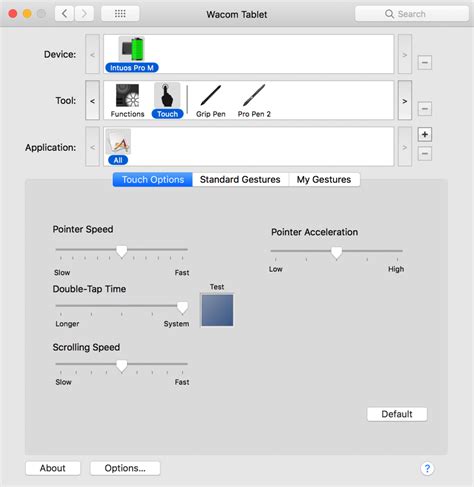Open help with the question mark button

(427, 468)
